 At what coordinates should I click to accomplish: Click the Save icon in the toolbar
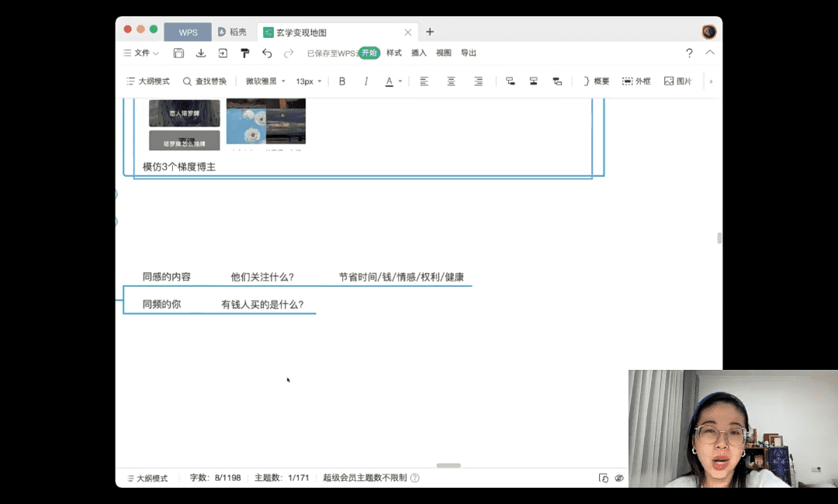[x=178, y=54]
